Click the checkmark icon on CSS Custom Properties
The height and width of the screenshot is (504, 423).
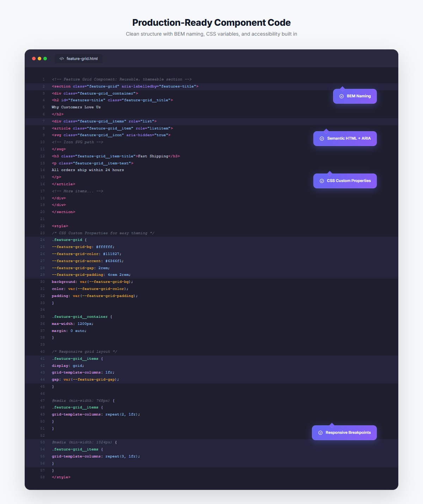pos(321,181)
